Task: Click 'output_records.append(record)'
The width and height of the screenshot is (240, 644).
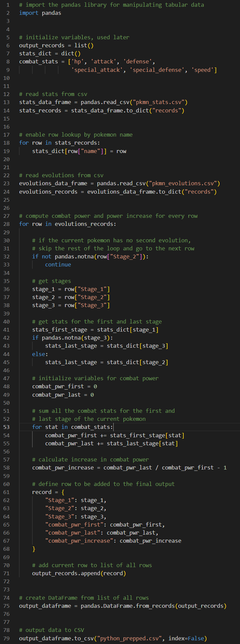Action: [79, 573]
